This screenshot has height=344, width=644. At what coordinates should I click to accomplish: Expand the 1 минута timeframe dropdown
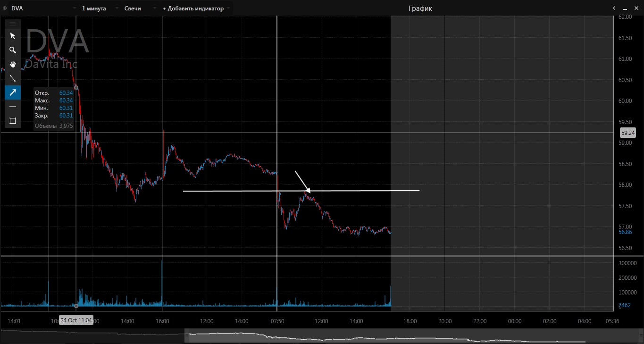pyautogui.click(x=98, y=8)
